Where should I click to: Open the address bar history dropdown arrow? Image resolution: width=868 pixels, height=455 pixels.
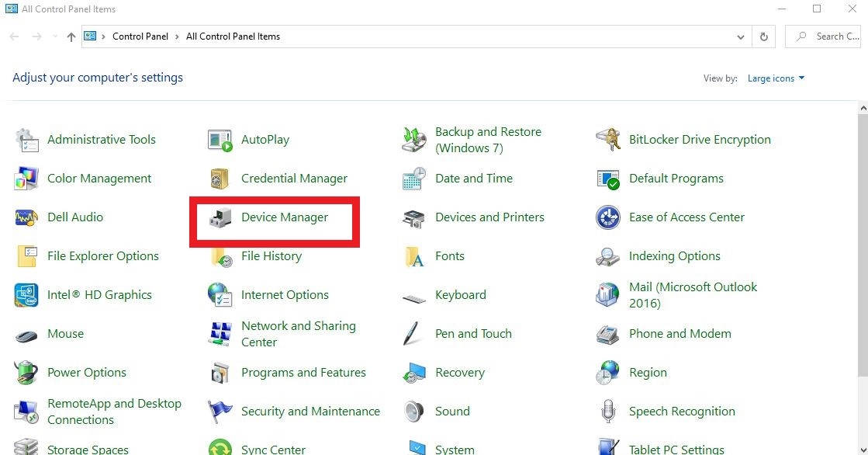[x=742, y=36]
